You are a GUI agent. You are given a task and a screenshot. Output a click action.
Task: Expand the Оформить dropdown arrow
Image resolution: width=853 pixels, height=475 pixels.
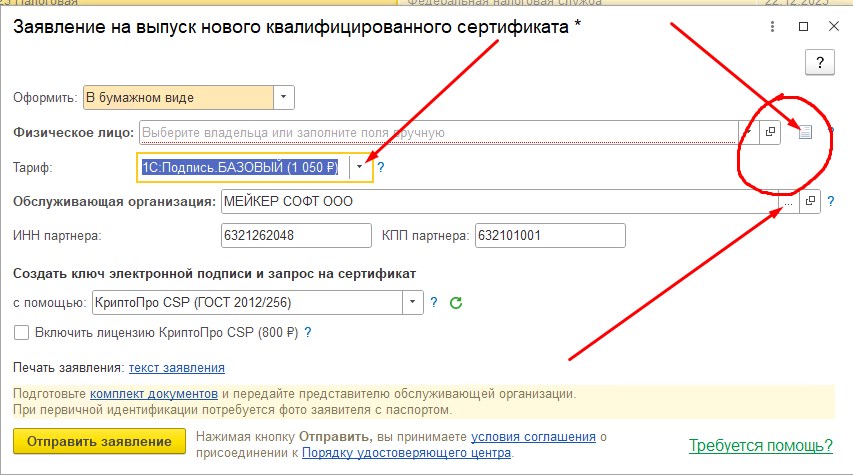(x=283, y=97)
